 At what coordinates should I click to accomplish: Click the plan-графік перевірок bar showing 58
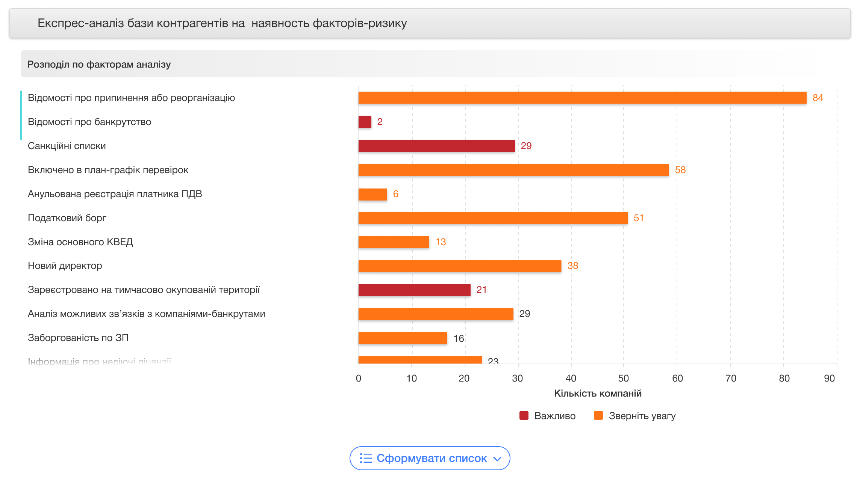click(x=513, y=170)
